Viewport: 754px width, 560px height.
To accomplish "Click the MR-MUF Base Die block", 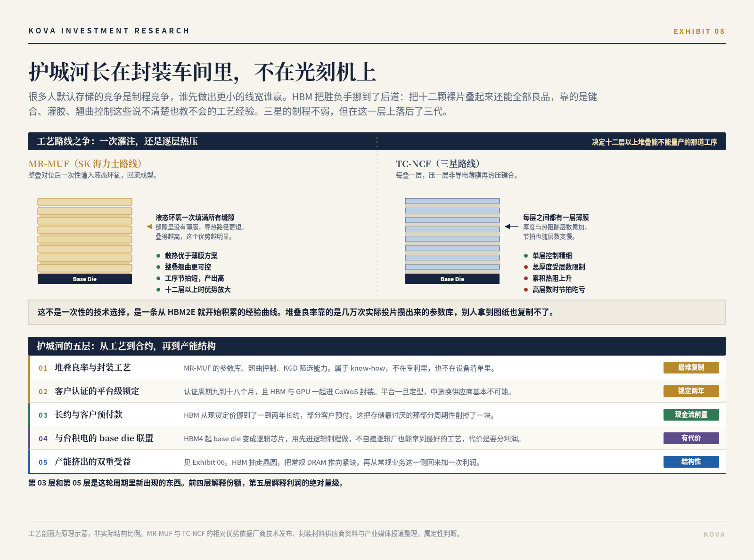I will tap(85, 279).
